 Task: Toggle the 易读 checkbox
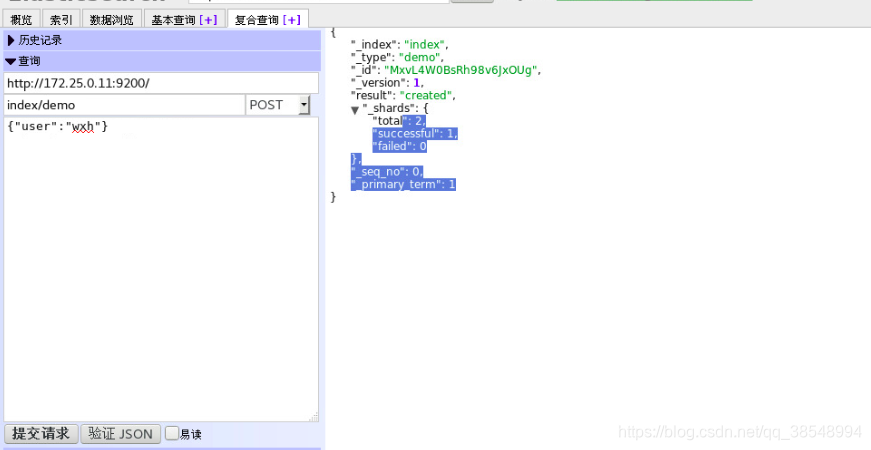[172, 433]
